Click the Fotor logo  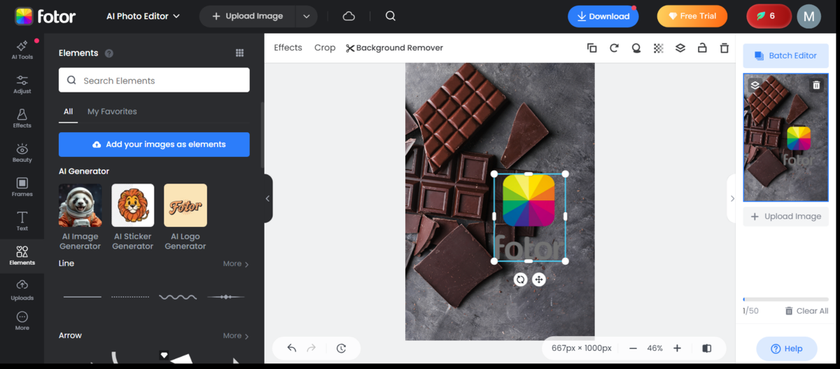pyautogui.click(x=45, y=16)
